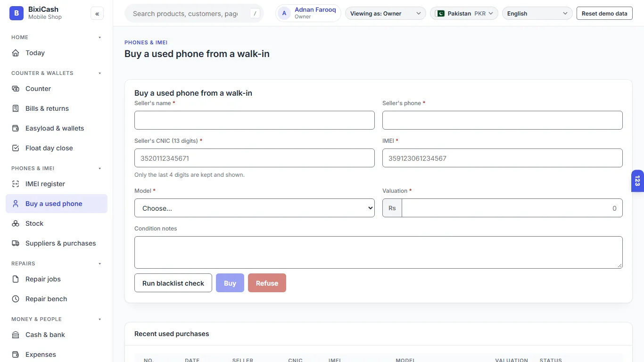Click the Cash & bank building icon
Viewport: 644px width, 362px height.
16,335
